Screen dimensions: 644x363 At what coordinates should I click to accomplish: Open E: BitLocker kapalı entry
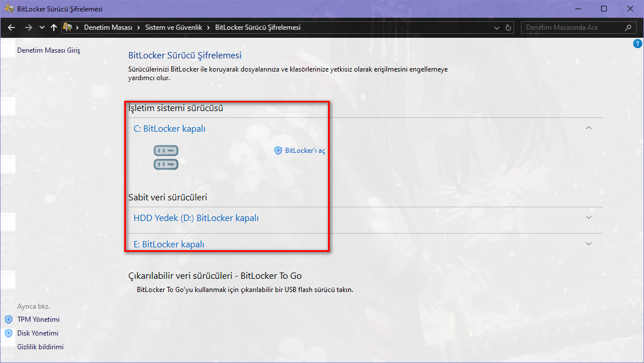169,244
